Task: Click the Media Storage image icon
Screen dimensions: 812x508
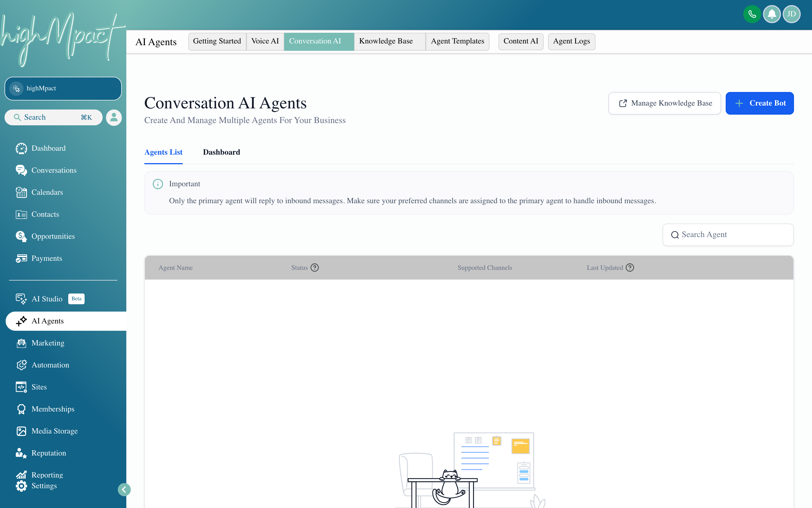Action: point(21,431)
